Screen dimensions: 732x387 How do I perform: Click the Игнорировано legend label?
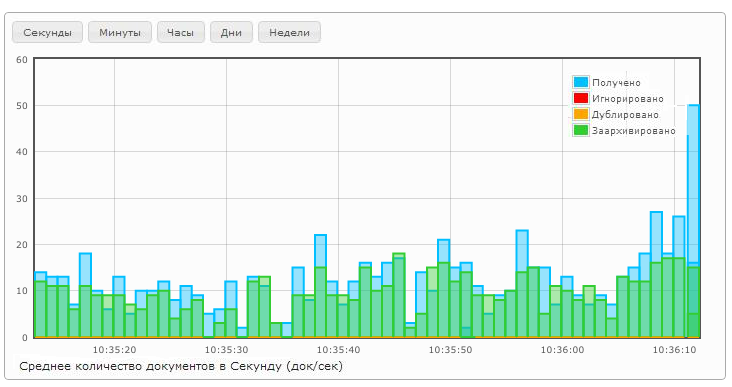[x=627, y=99]
